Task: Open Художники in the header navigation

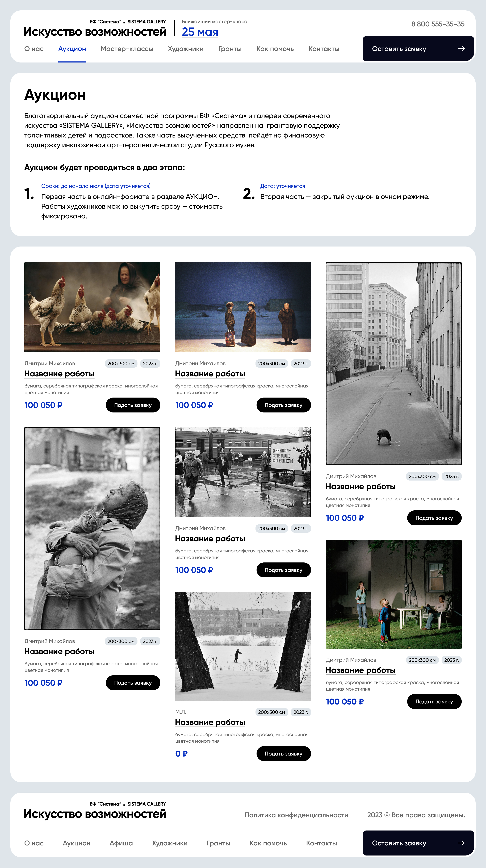Action: 186,49
